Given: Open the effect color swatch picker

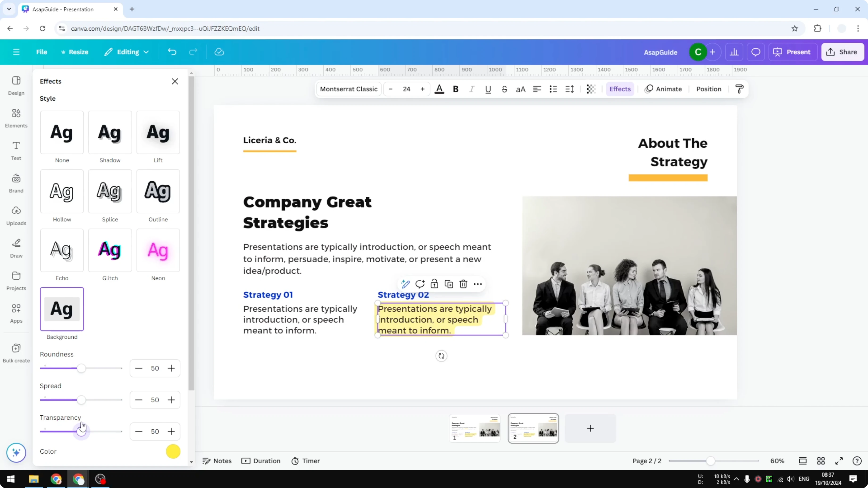Looking at the screenshot, I should [173, 451].
